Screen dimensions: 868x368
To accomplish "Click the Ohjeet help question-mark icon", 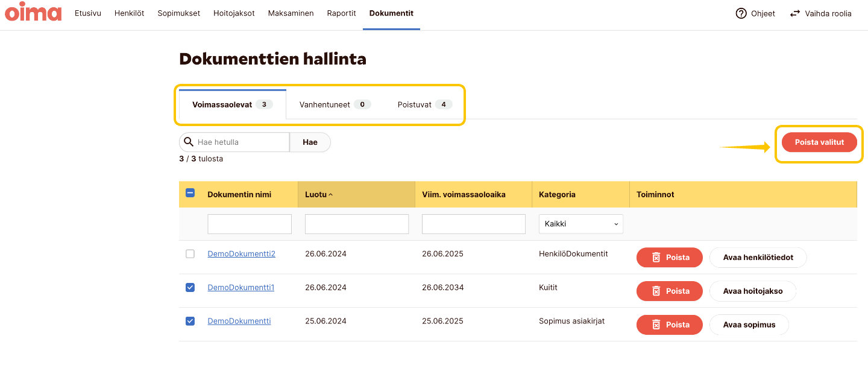I will click(741, 13).
